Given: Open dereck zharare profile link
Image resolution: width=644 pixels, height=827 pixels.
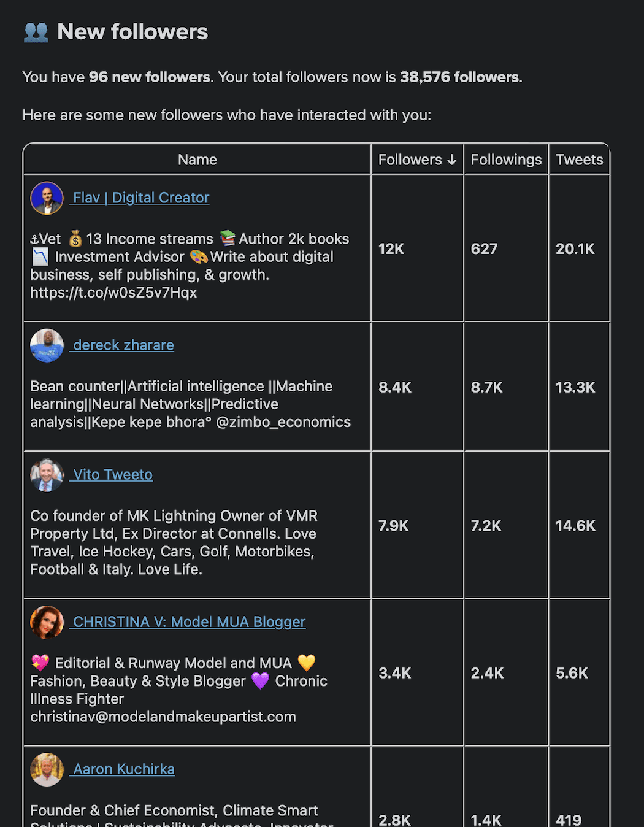Looking at the screenshot, I should point(123,345).
